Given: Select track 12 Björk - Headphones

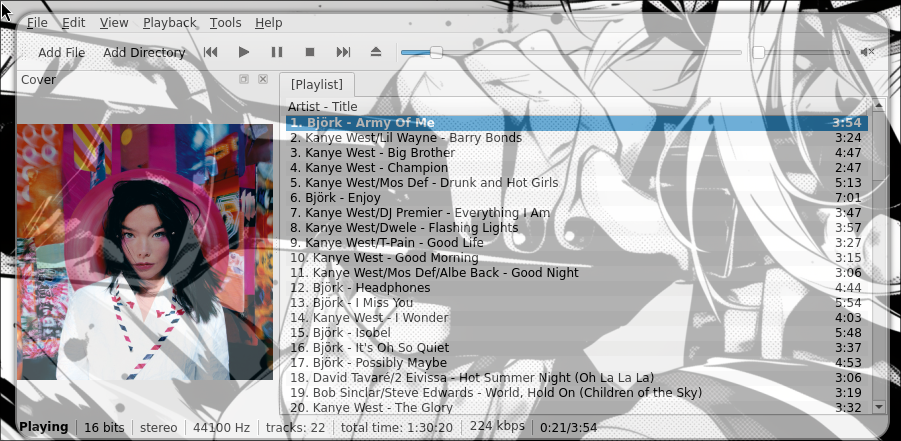Looking at the screenshot, I should click(577, 287).
